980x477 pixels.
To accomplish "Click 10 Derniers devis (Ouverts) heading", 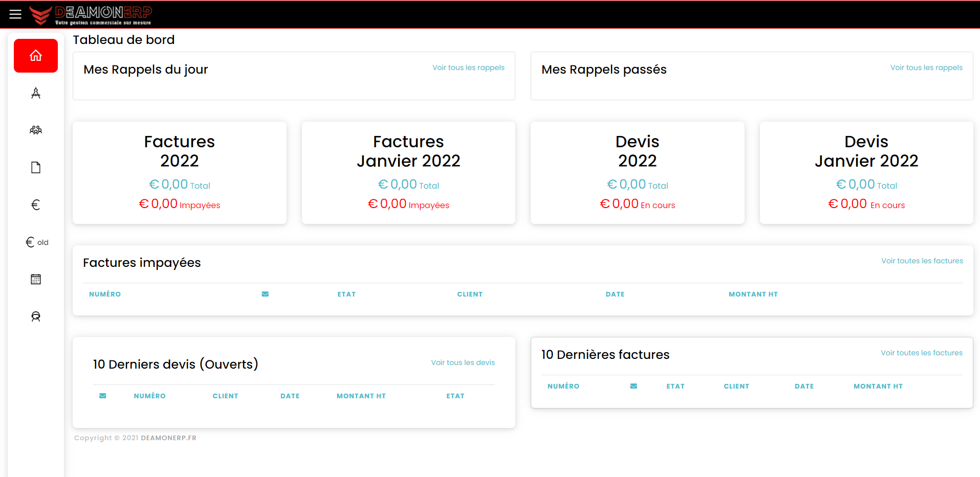I will (176, 364).
